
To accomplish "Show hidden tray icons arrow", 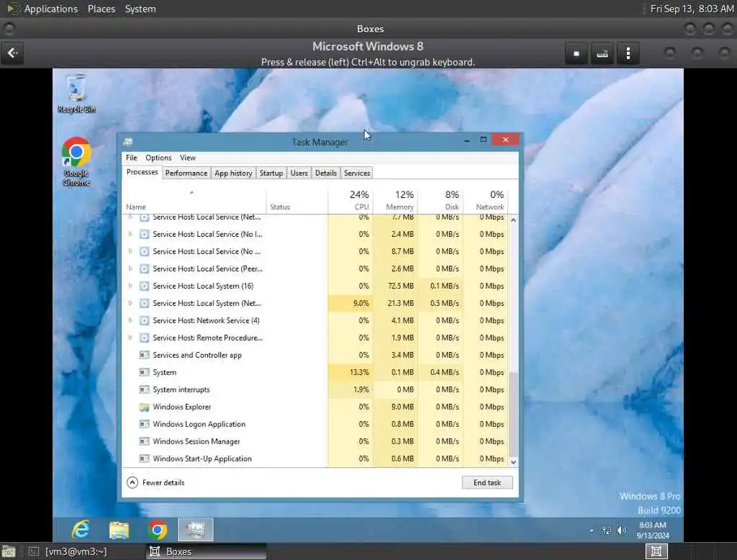I will coord(592,530).
